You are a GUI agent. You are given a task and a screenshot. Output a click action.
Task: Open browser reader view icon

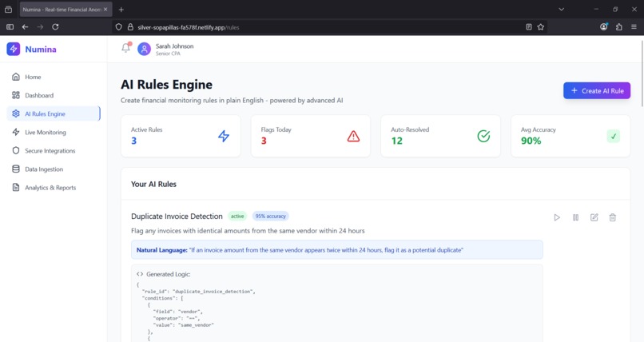529,27
